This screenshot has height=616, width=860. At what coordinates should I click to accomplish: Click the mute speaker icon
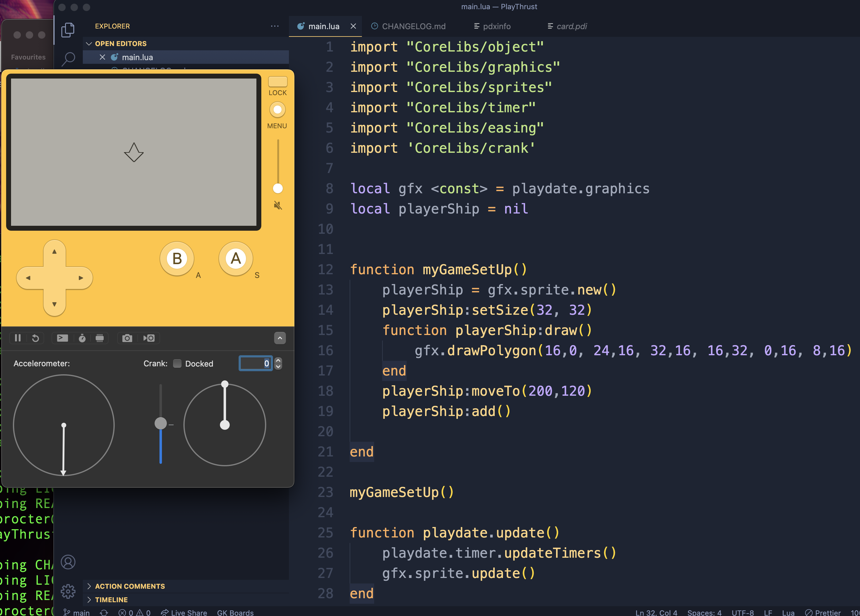pos(278,206)
